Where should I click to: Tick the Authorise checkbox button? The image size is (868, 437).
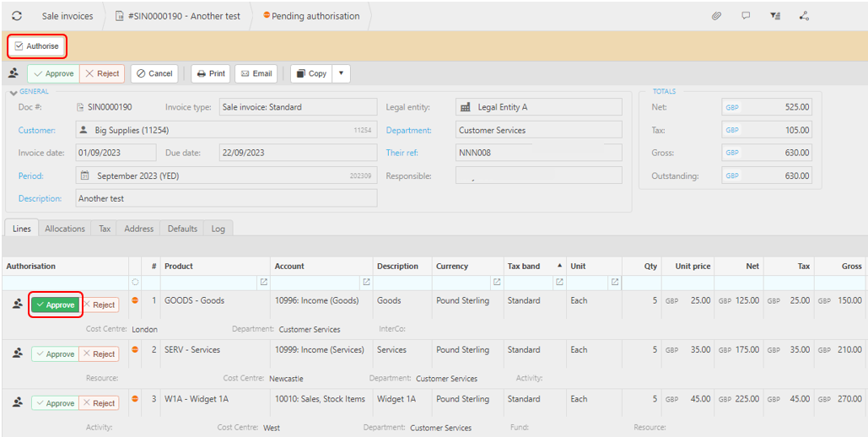tap(36, 46)
